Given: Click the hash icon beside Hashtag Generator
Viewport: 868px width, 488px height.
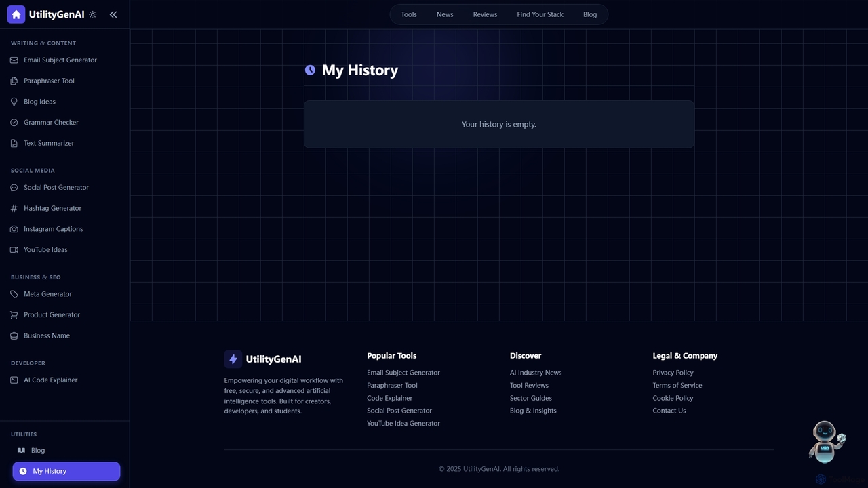Looking at the screenshot, I should [14, 209].
